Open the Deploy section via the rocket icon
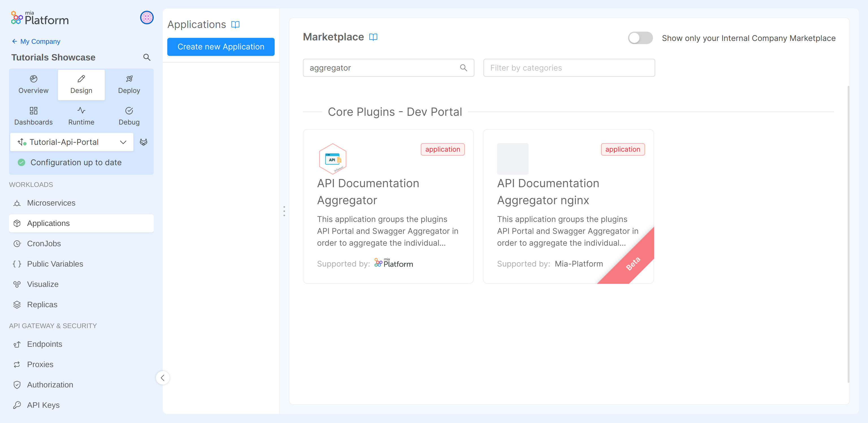 (x=129, y=79)
